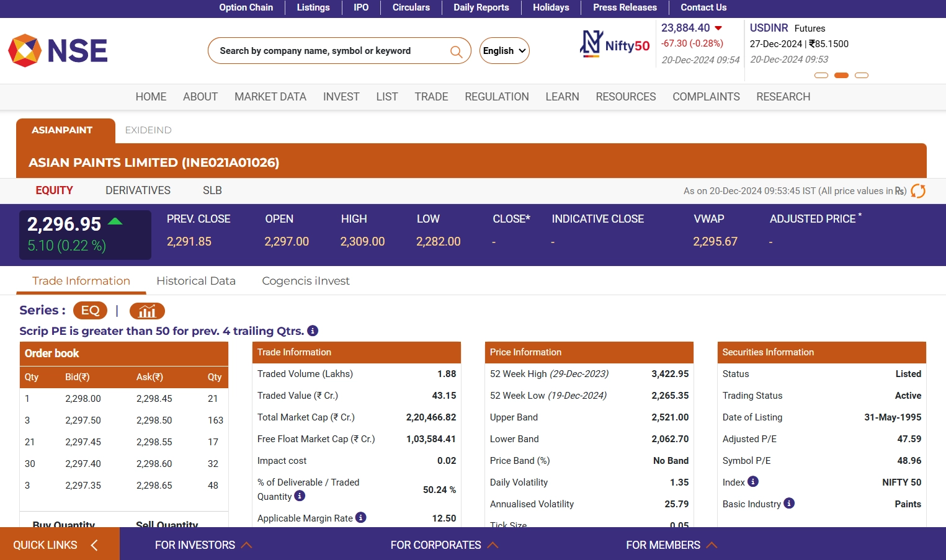946x560 pixels.
Task: Refresh the quote data with orange refresh icon
Action: pyautogui.click(x=918, y=191)
